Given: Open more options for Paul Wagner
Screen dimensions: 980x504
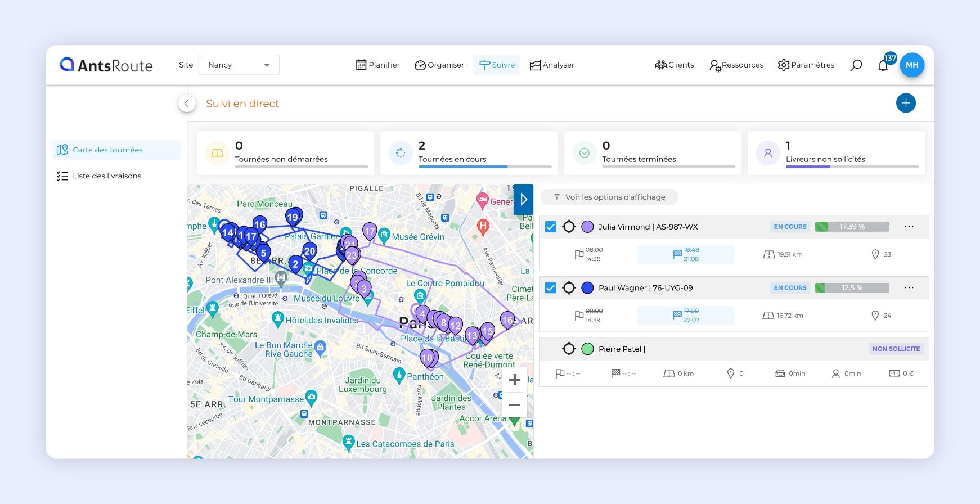Looking at the screenshot, I should pos(909,288).
